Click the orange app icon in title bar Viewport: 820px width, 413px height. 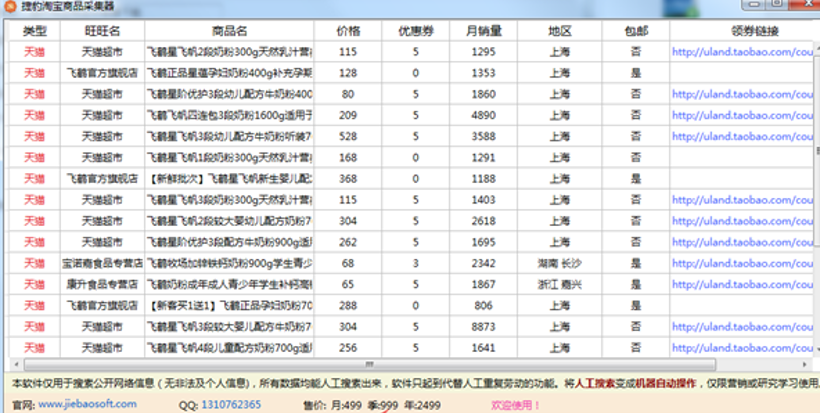[10, 6]
